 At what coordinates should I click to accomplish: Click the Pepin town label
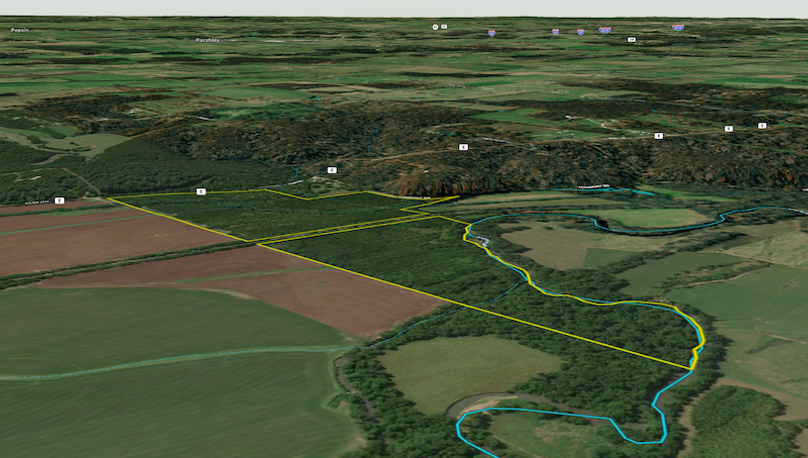tap(18, 31)
